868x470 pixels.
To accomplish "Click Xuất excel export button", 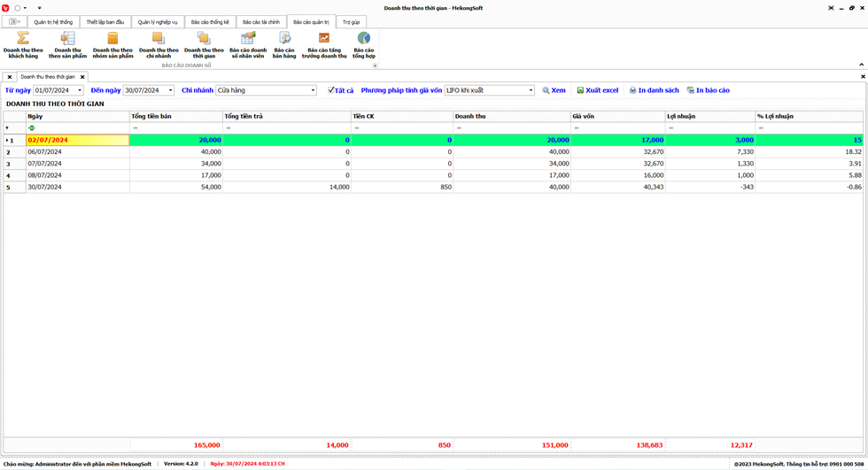I will point(598,90).
